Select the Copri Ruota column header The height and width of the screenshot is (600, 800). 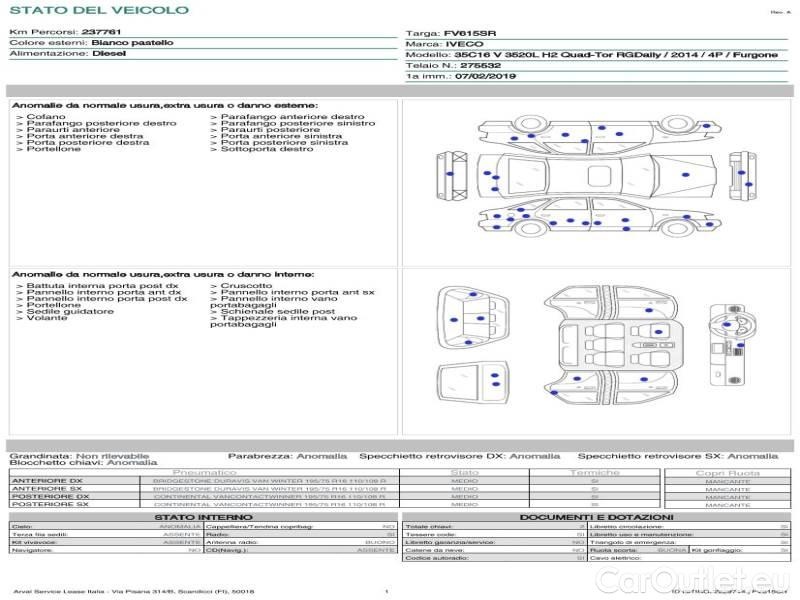click(x=727, y=472)
